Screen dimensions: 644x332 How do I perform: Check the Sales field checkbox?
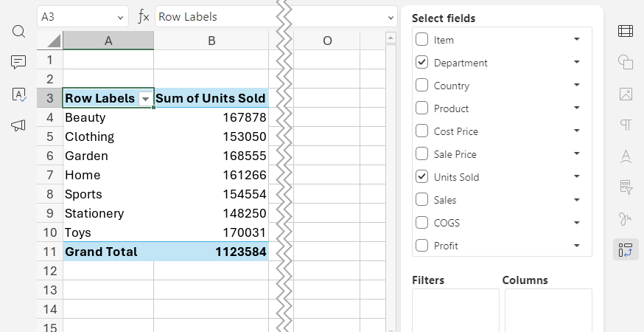[421, 199]
